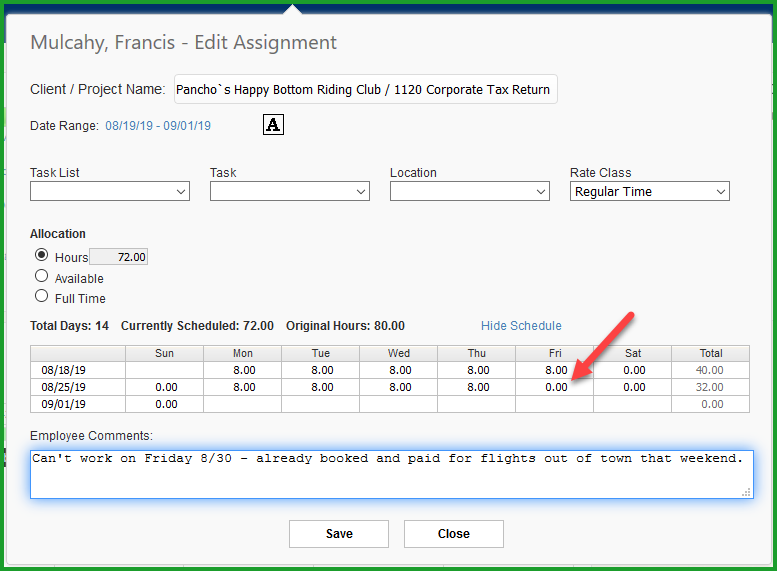Screen dimensions: 777x571
Task: Click the Wed column header
Action: pos(398,353)
